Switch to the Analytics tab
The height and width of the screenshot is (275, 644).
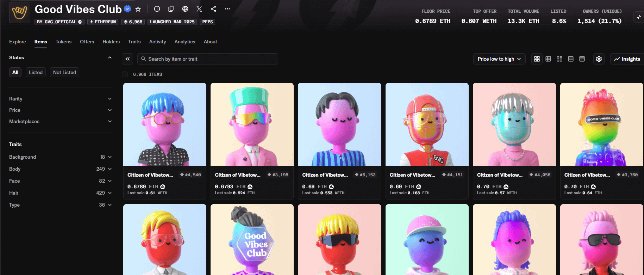tap(185, 42)
